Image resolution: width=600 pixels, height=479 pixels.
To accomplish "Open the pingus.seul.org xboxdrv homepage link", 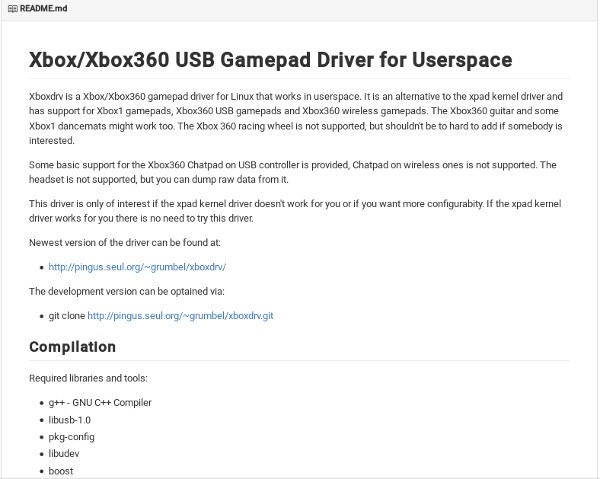I will 137,267.
